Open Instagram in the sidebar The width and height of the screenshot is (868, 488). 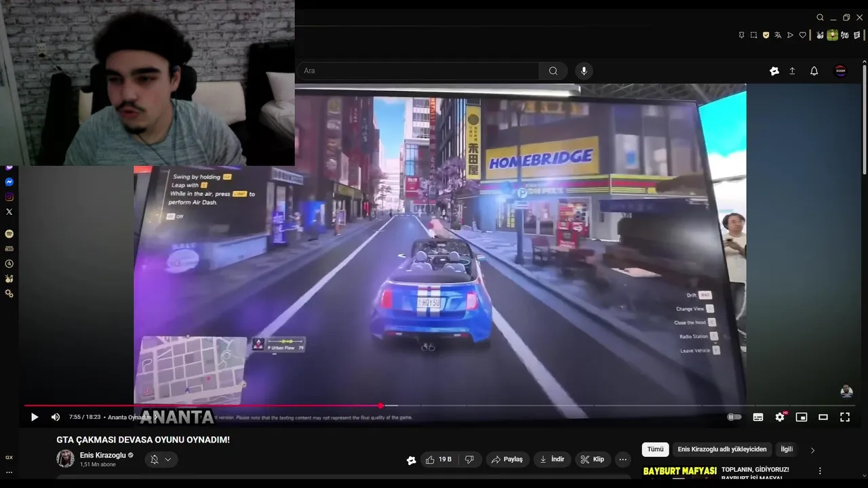coord(9,197)
